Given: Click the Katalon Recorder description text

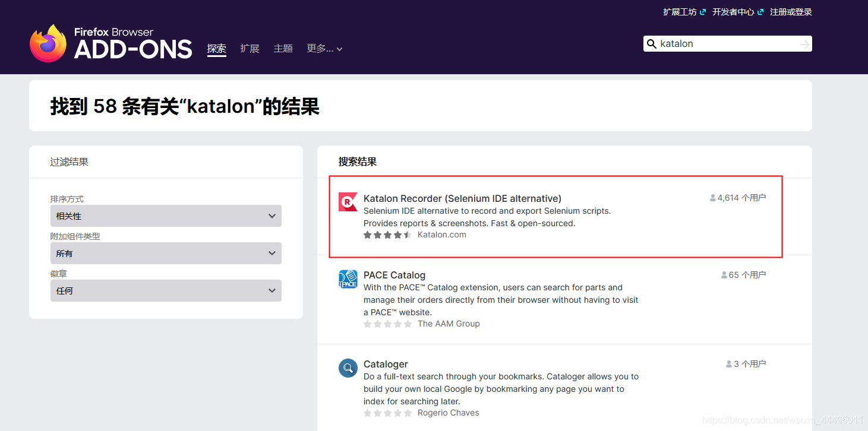Looking at the screenshot, I should (487, 217).
